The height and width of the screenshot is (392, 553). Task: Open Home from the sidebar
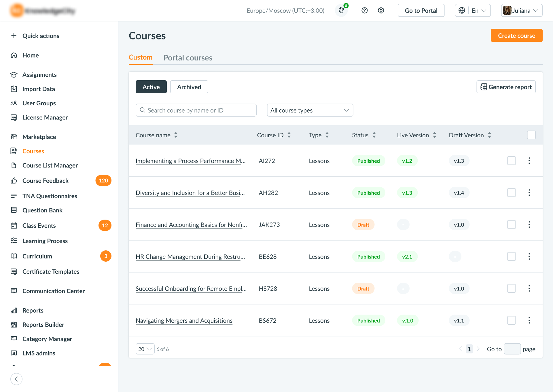[30, 55]
